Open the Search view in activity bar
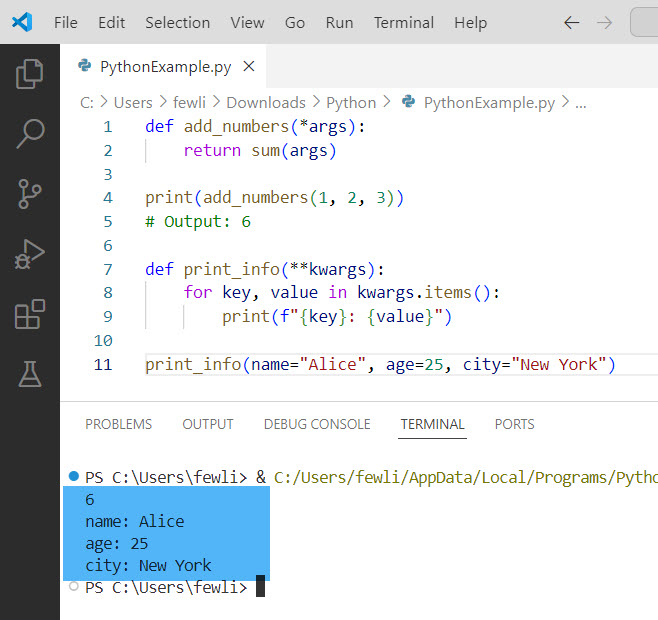The image size is (658, 620). tap(29, 134)
